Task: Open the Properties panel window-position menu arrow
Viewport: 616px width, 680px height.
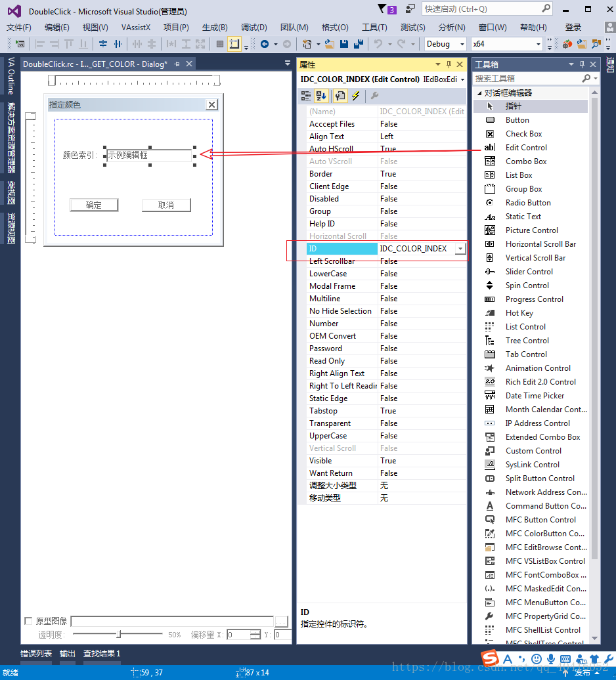Action: [x=438, y=64]
